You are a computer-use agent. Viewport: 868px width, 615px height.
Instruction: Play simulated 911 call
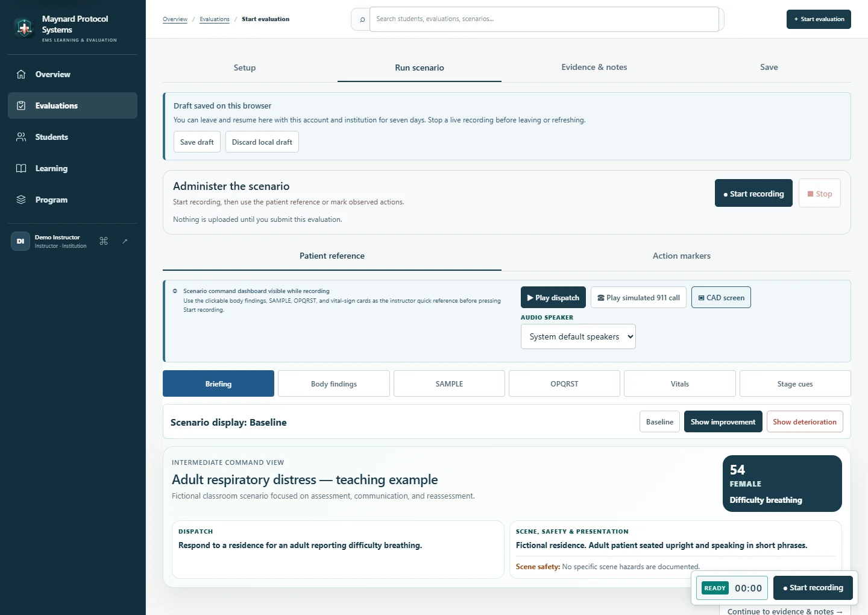[638, 297]
